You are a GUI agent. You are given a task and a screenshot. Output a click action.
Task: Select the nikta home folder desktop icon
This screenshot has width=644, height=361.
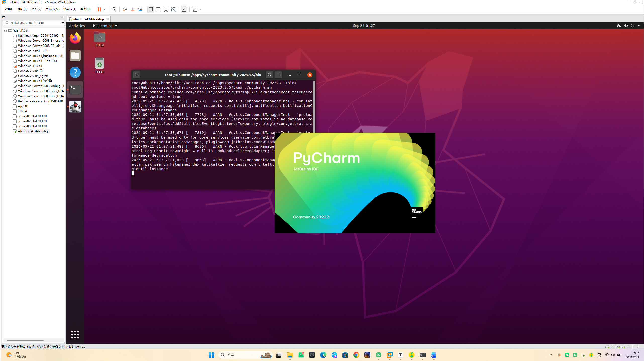99,39
